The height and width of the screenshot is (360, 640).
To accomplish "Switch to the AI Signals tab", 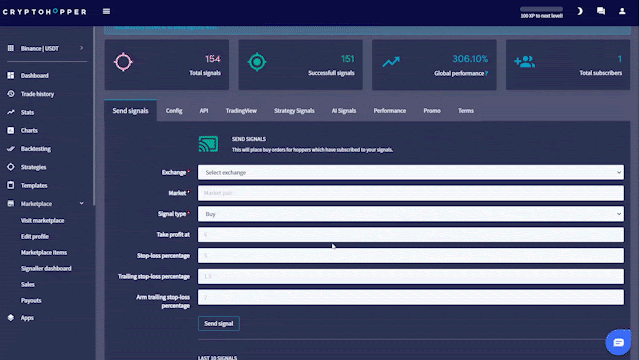I will click(x=344, y=111).
